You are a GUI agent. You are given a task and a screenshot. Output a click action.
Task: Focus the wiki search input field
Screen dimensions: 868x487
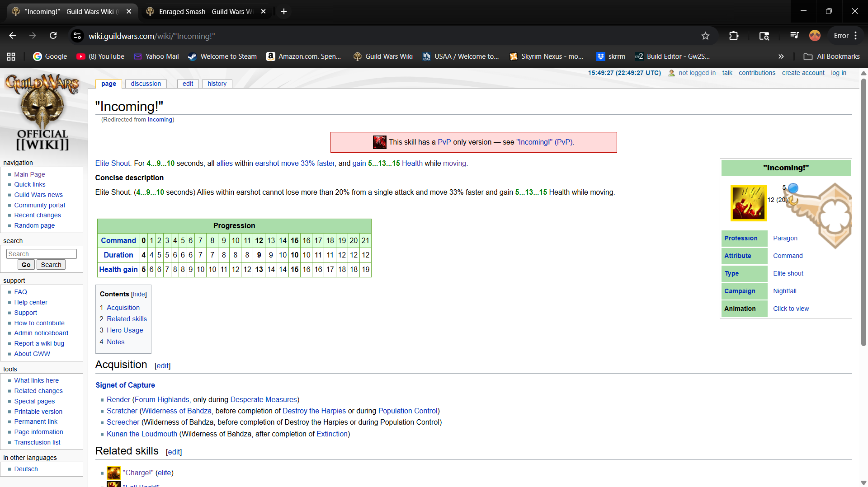(42, 254)
